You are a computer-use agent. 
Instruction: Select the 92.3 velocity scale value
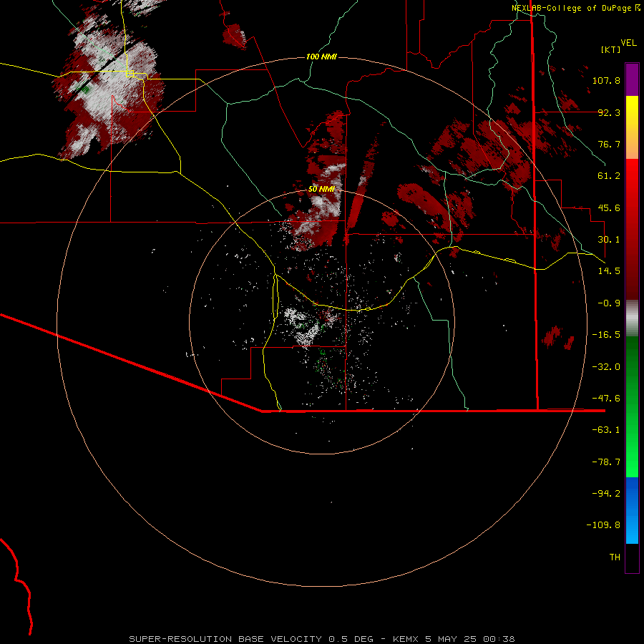tap(609, 112)
